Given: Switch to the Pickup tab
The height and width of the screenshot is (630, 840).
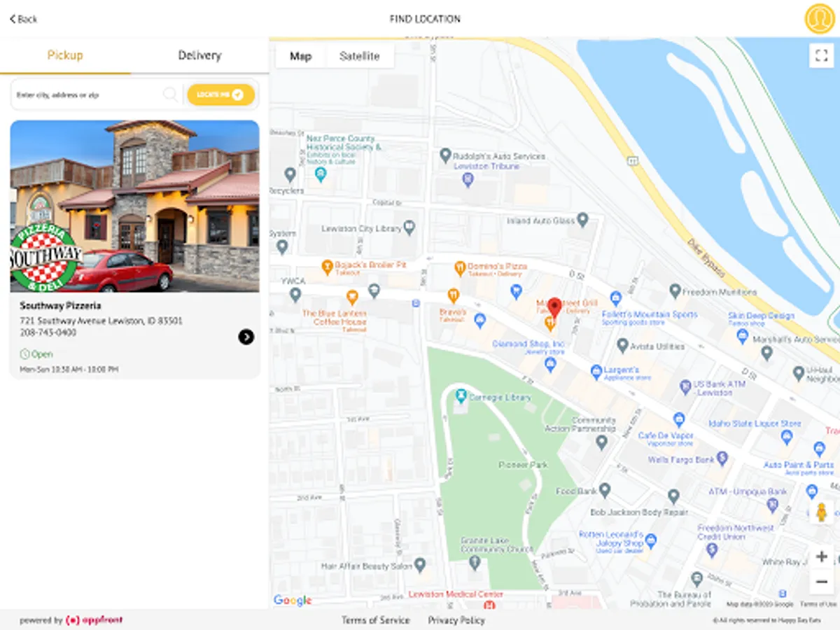Looking at the screenshot, I should (x=65, y=55).
